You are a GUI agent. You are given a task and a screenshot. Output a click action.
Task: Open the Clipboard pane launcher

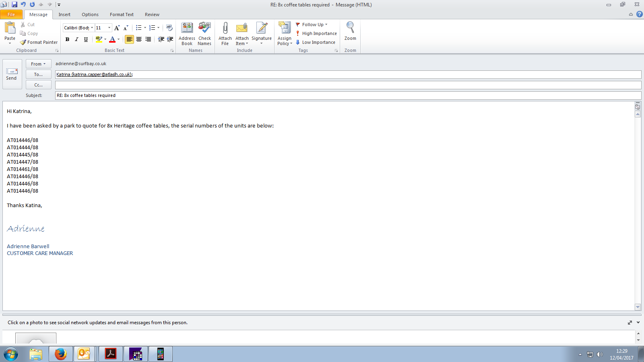pyautogui.click(x=57, y=51)
